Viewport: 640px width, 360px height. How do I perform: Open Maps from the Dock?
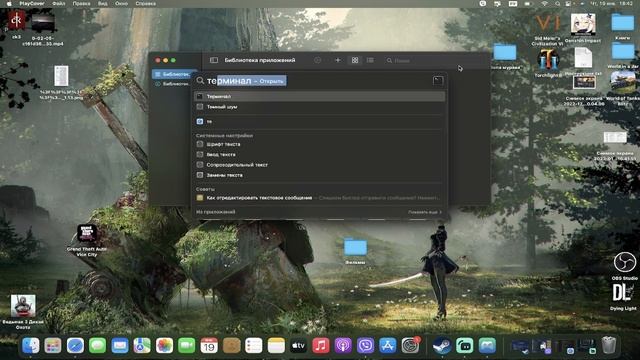click(142, 346)
